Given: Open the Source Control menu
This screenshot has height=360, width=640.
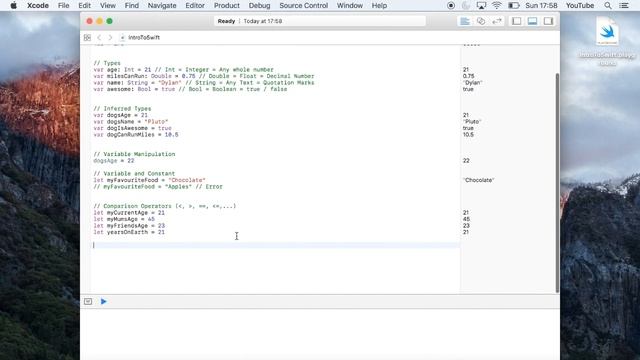Looking at the screenshot, I should coord(304,5).
